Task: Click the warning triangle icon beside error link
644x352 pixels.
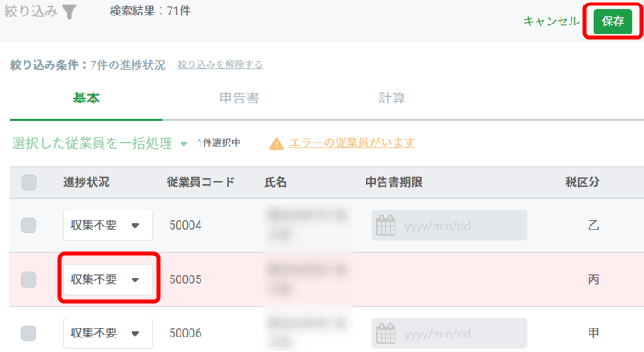Action: coord(277,143)
